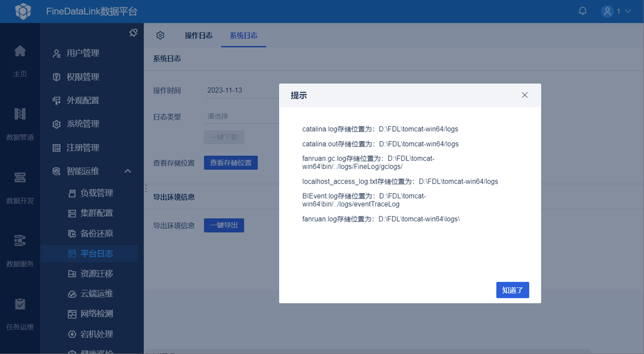Click the localhost_access_log.txt storage path line

pos(400,182)
